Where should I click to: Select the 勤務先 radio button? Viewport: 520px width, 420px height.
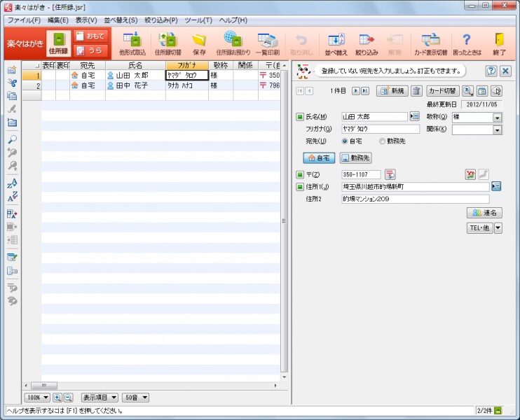(382, 141)
